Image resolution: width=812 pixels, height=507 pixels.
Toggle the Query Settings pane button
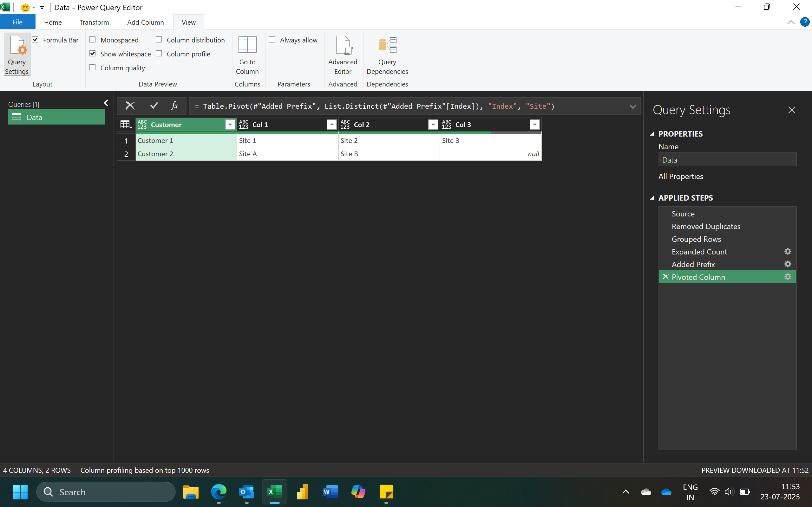[17, 55]
